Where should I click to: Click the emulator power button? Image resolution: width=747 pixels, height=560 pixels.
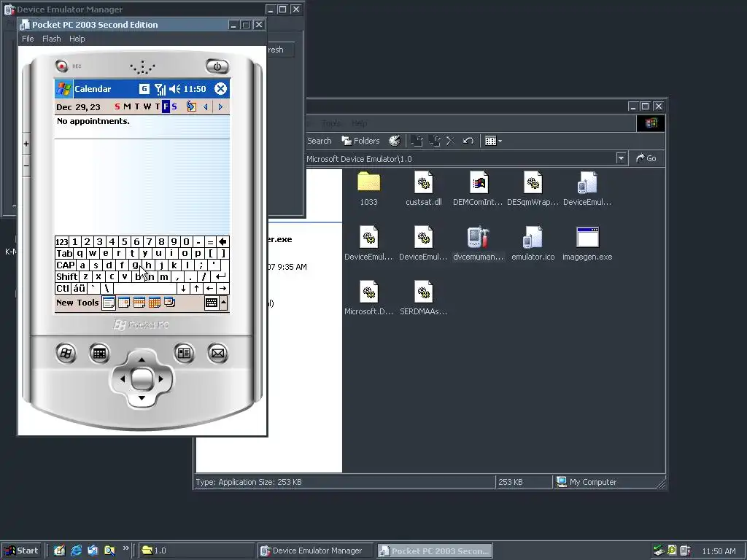(x=217, y=66)
